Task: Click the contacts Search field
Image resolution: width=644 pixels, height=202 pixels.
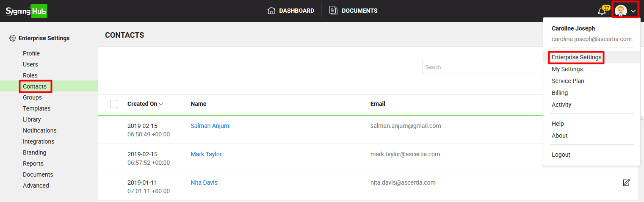Action: click(x=482, y=67)
